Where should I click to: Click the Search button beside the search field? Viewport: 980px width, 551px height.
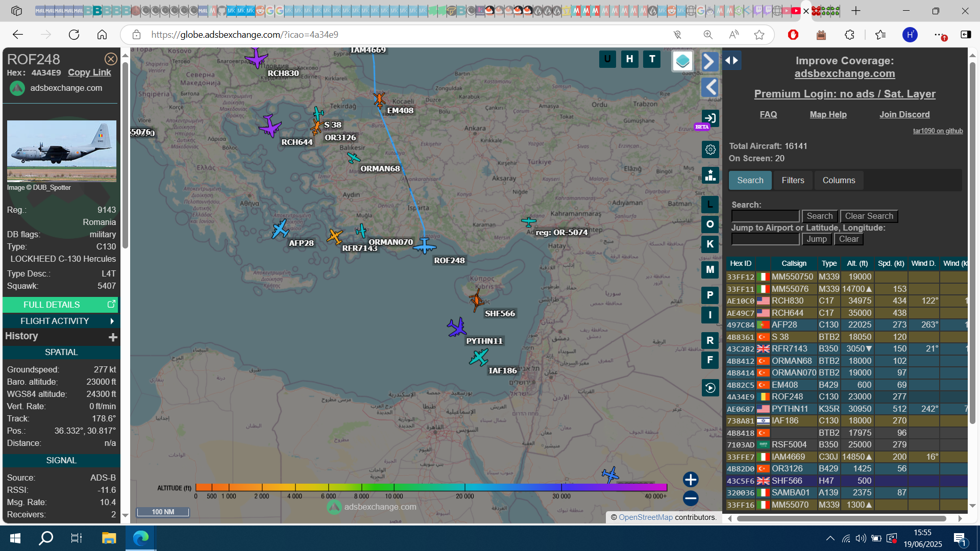tap(820, 216)
